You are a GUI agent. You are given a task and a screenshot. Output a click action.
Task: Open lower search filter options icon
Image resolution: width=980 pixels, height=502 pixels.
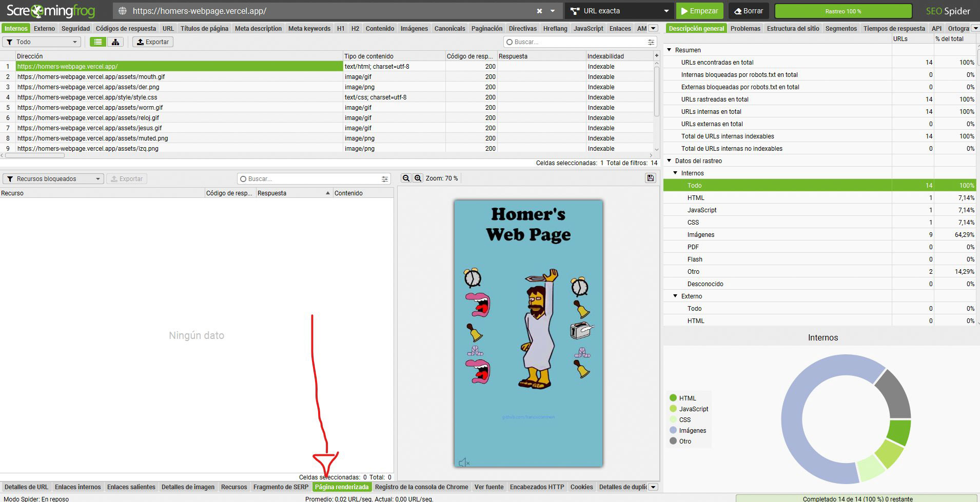384,179
